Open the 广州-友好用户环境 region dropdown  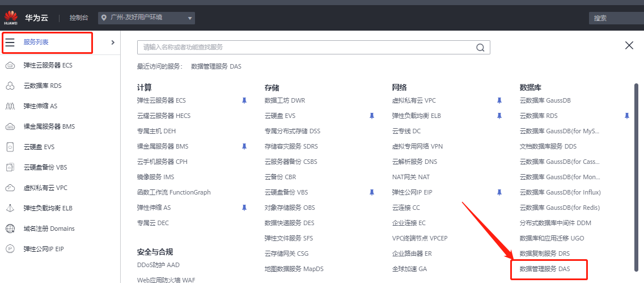(147, 18)
